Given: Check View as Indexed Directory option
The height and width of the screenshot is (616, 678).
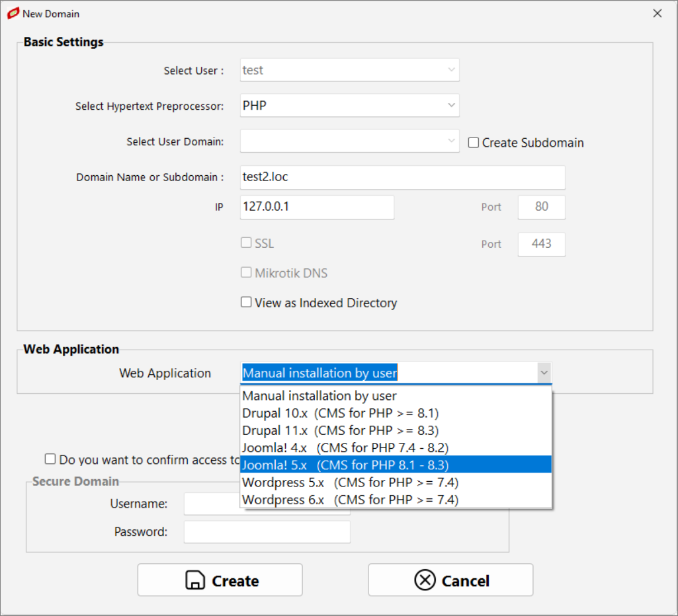Looking at the screenshot, I should point(246,302).
